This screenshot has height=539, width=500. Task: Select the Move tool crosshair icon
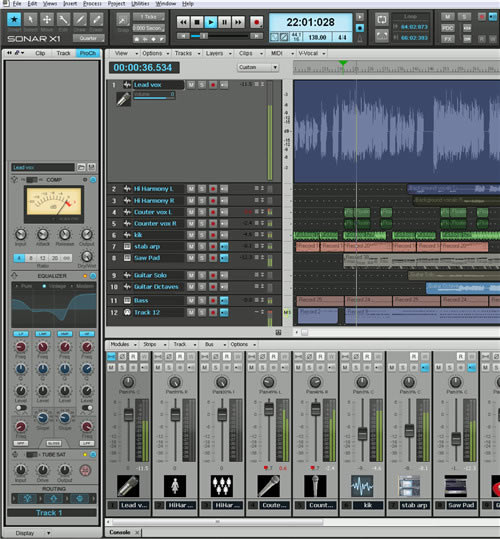coord(47,20)
